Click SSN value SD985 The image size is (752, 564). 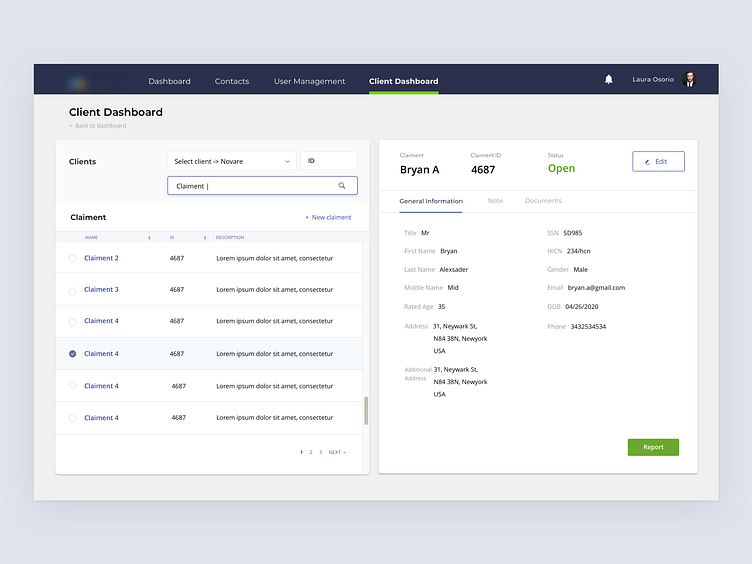573,233
